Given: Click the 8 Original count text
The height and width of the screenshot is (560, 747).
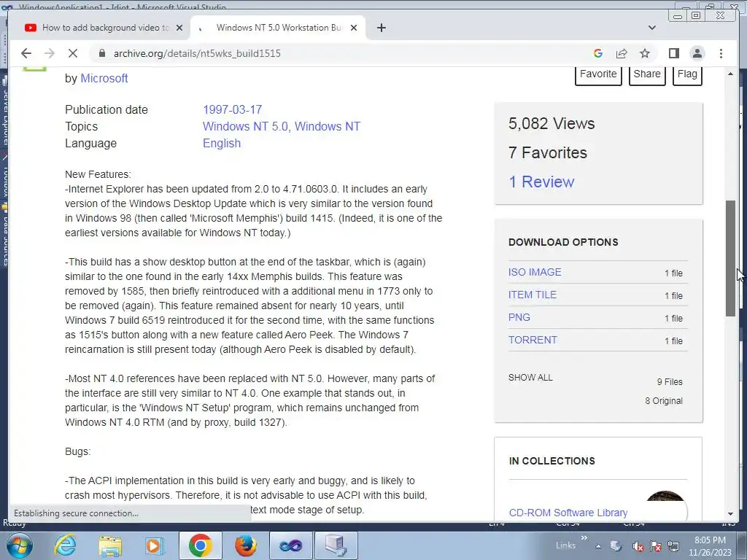Looking at the screenshot, I should pos(664,401).
